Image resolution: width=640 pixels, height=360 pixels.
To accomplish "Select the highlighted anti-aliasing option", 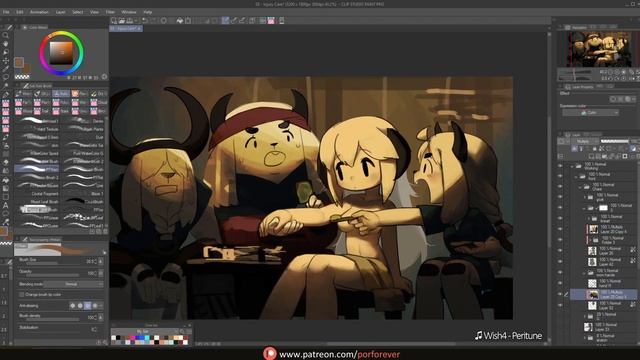I will pos(87,305).
